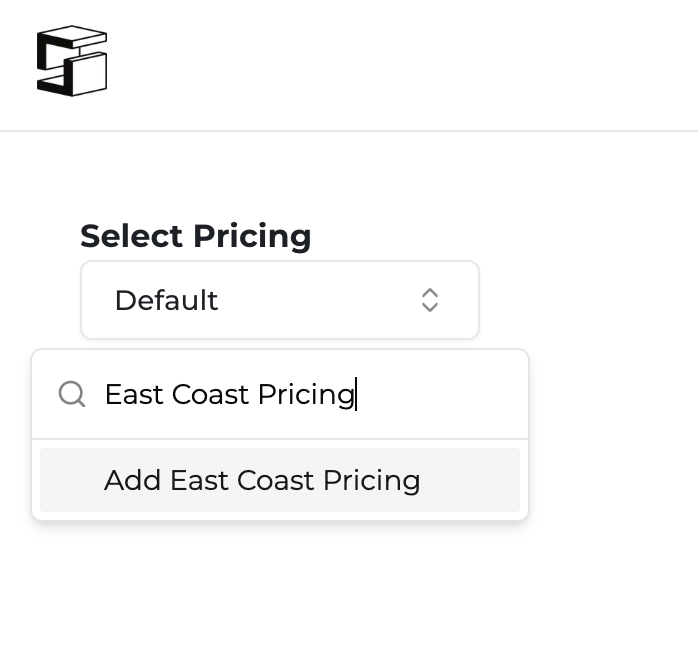
Task: Click the word 'Pricing' in the heading
Action: (x=252, y=236)
